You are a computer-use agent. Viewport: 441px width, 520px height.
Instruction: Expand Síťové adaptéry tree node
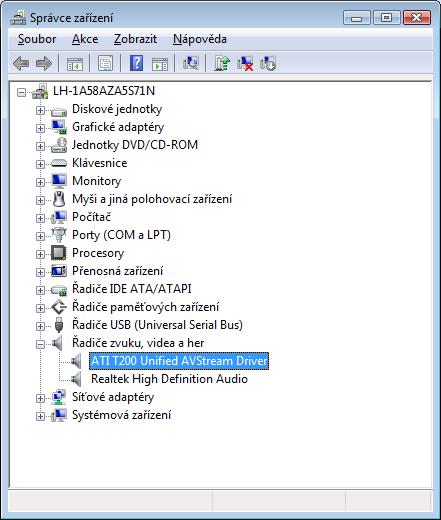[40, 398]
